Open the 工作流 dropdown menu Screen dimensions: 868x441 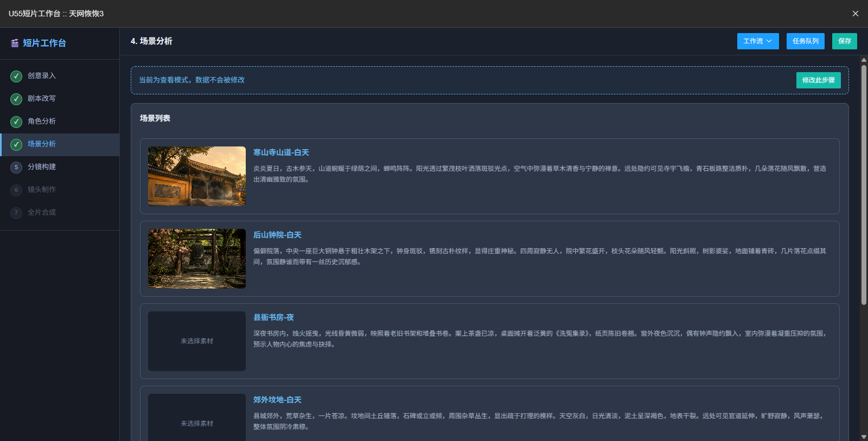pyautogui.click(x=758, y=41)
